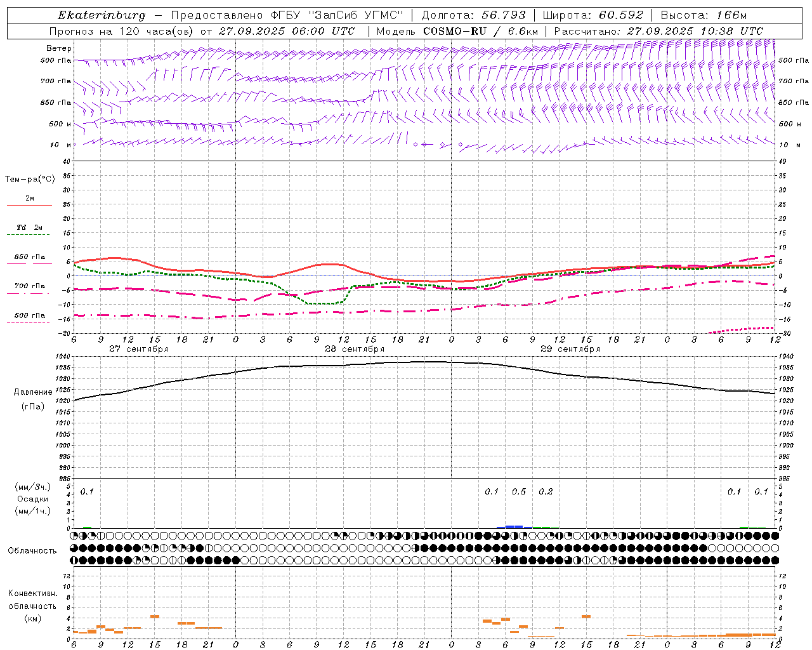Select the '28 сентября' date label
The image size is (812, 650).
[354, 349]
